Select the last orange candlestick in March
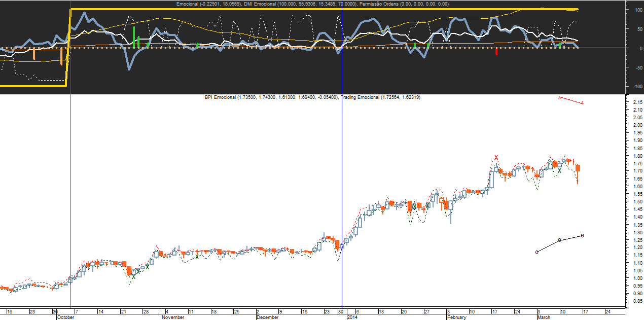644x320 pixels. (x=578, y=168)
